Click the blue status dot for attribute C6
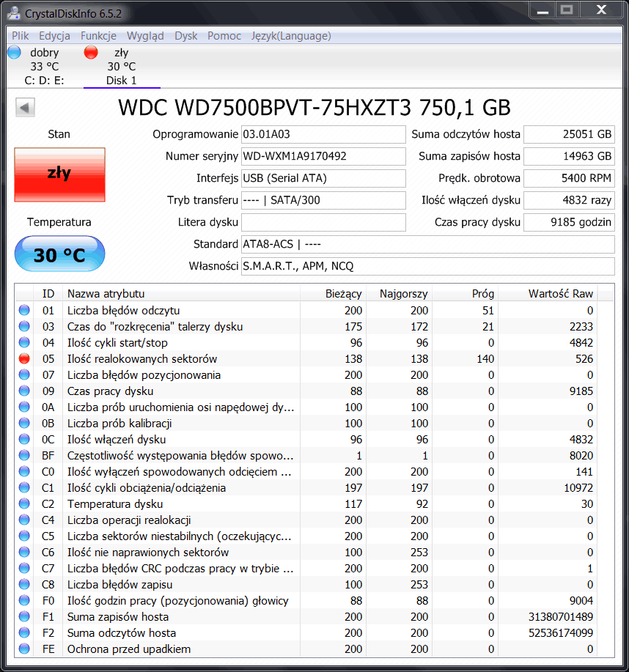The height and width of the screenshot is (672, 629). 24,552
